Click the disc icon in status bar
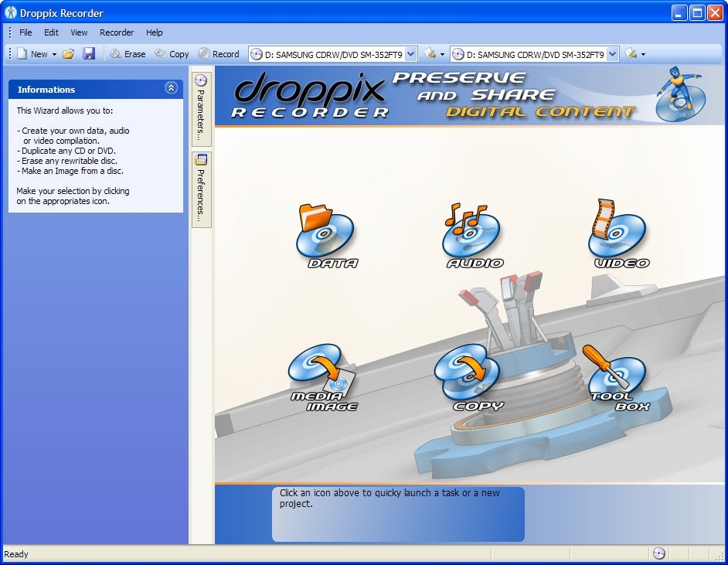 [x=658, y=553]
